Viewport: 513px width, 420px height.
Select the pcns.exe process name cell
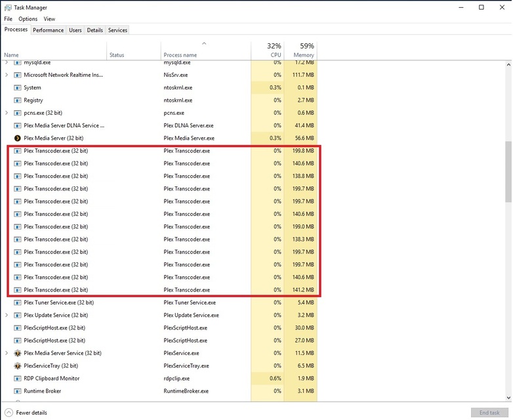tap(174, 113)
